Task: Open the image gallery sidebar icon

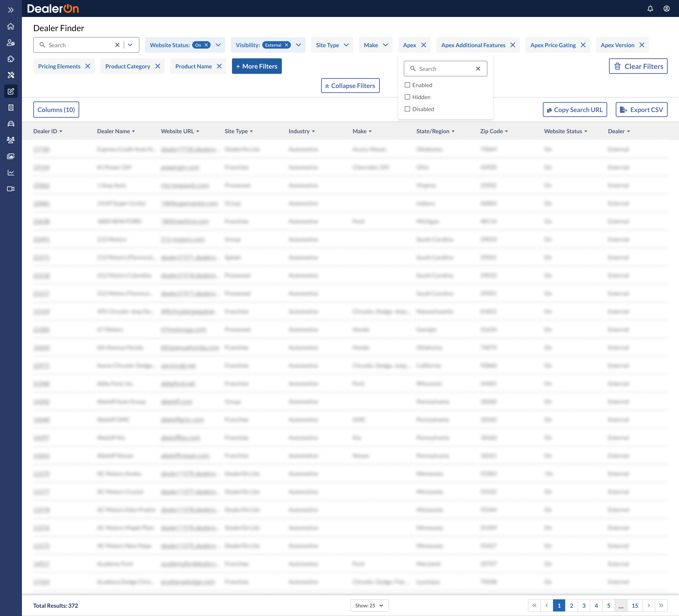Action: pos(11,156)
